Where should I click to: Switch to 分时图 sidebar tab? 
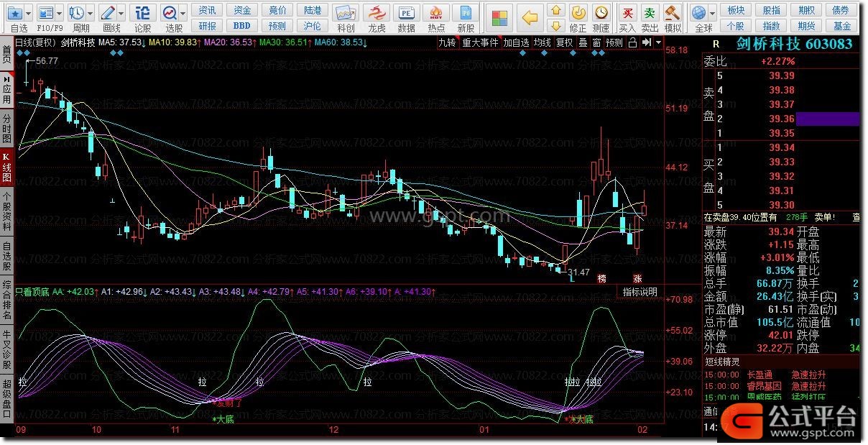tap(6, 128)
